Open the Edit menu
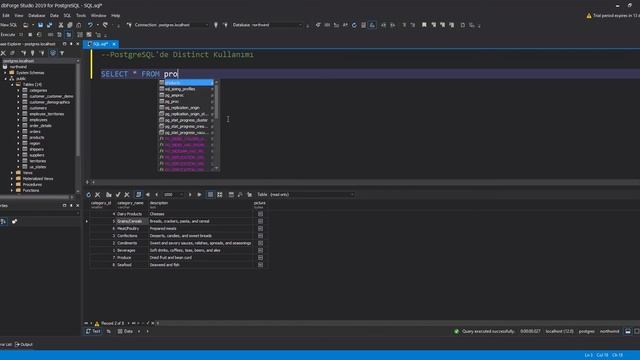Screen dimensions: 640x360 click(6, 16)
